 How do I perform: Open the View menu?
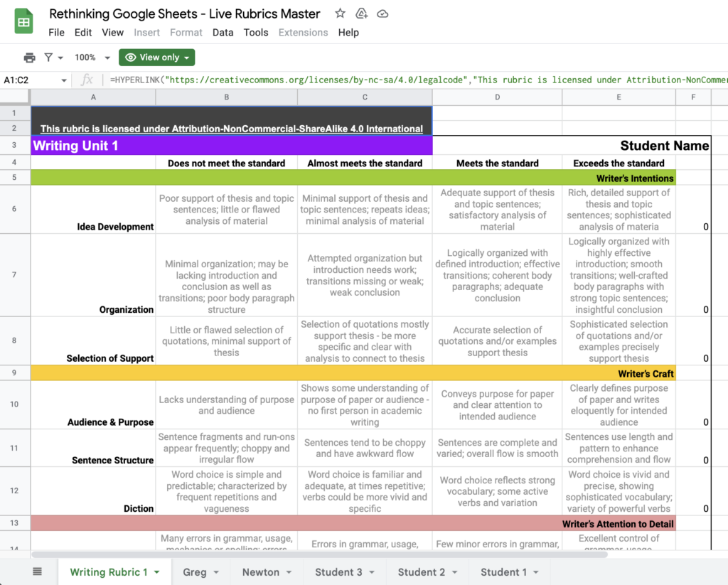tap(113, 33)
